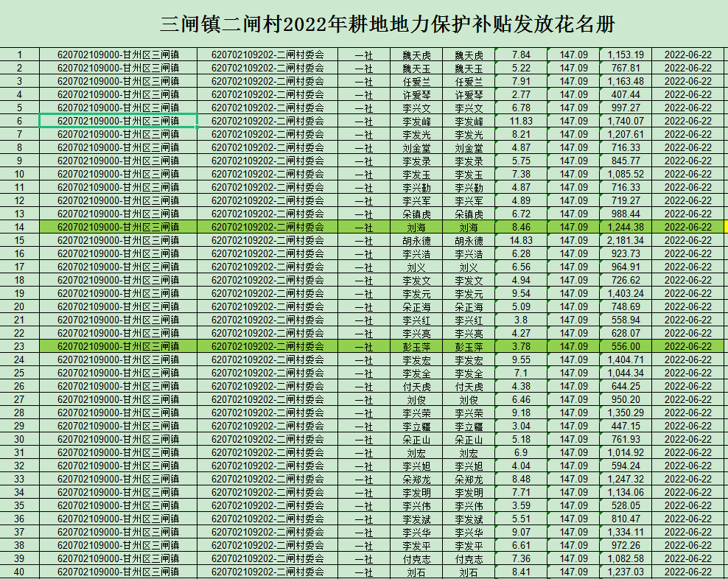Image resolution: width=728 pixels, height=579 pixels.
Task: Select the area value 11.83 for 李发峰
Action: pos(521,122)
